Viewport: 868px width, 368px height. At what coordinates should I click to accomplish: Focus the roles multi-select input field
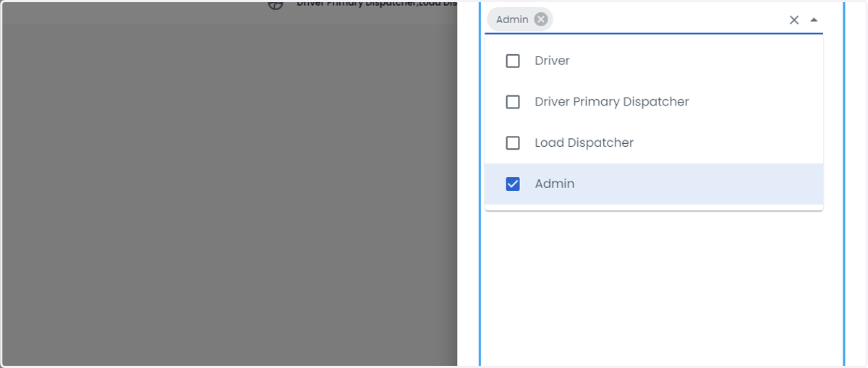654,20
